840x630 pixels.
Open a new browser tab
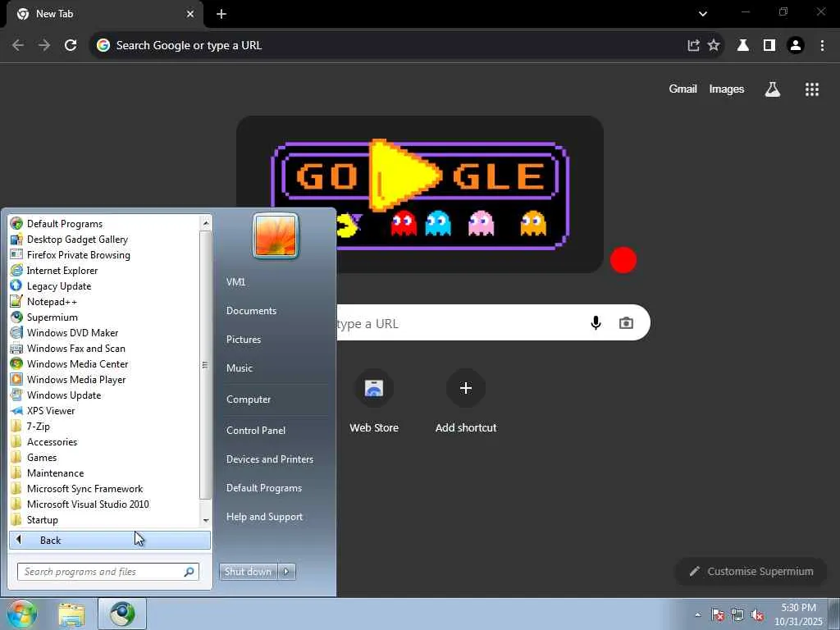coord(221,14)
